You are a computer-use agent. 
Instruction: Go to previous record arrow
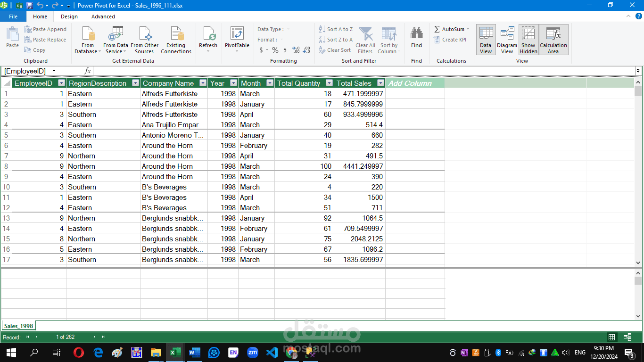point(37,337)
